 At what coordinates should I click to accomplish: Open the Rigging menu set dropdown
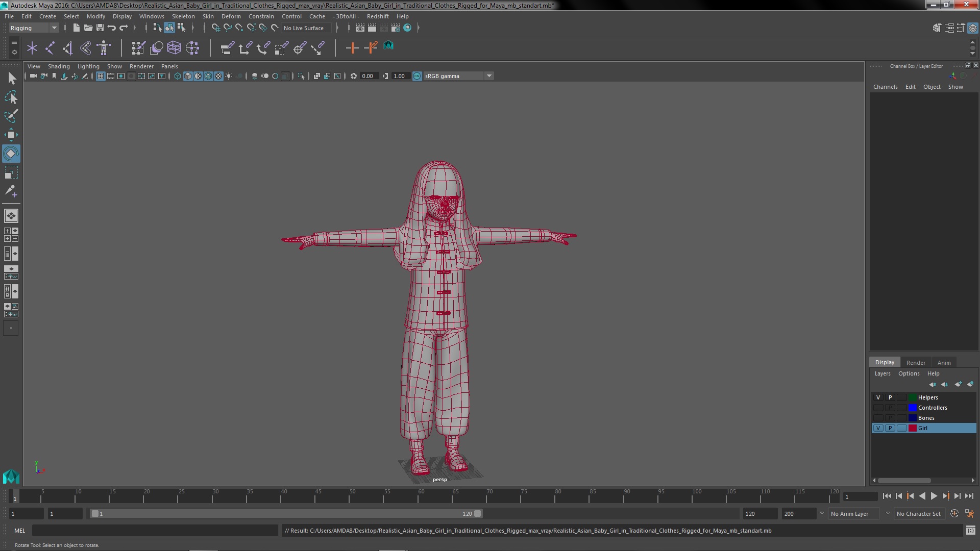pyautogui.click(x=33, y=28)
